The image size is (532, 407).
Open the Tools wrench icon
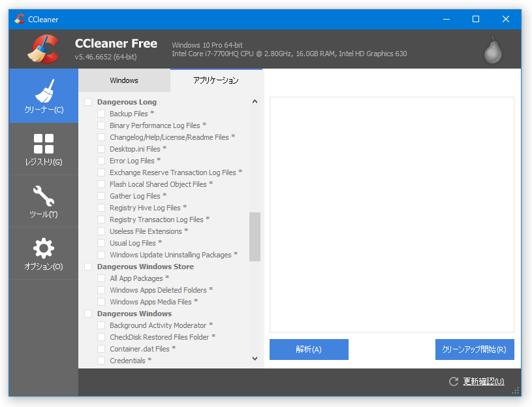tap(44, 195)
